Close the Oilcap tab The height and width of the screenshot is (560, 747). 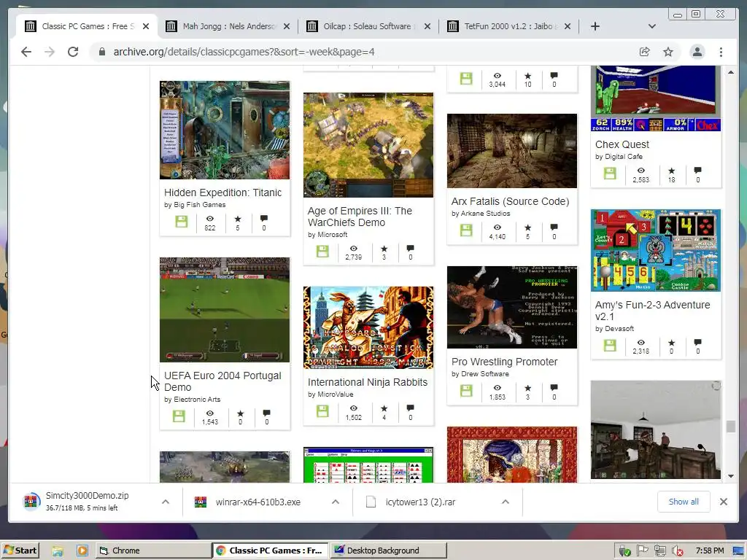(427, 26)
